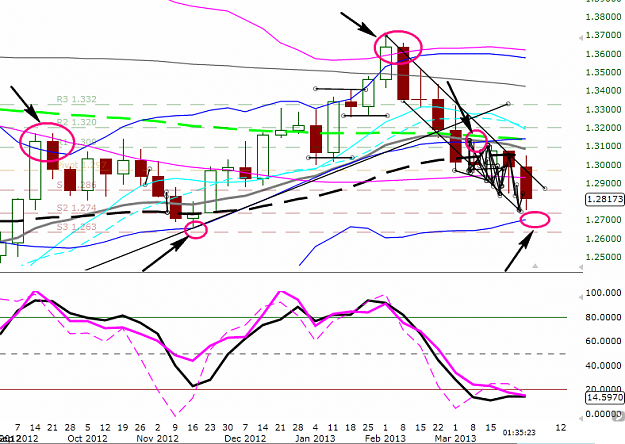Image resolution: width=625 pixels, height=444 pixels.
Task: Click the 1.30000 price axis label
Action: (603, 165)
